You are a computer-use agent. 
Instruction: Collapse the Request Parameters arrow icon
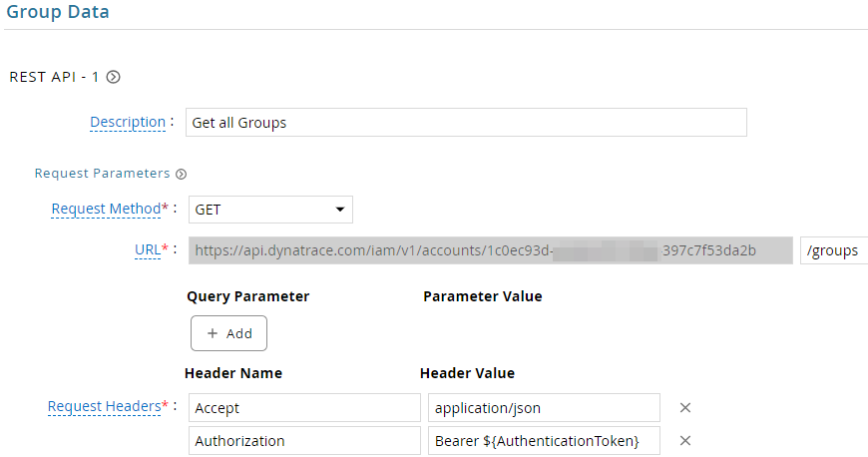point(181,174)
